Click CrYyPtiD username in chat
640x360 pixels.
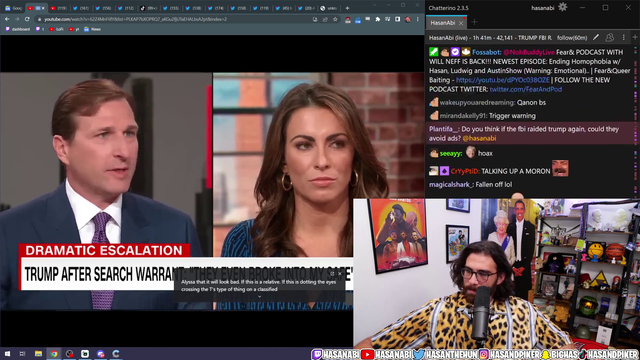pos(465,171)
